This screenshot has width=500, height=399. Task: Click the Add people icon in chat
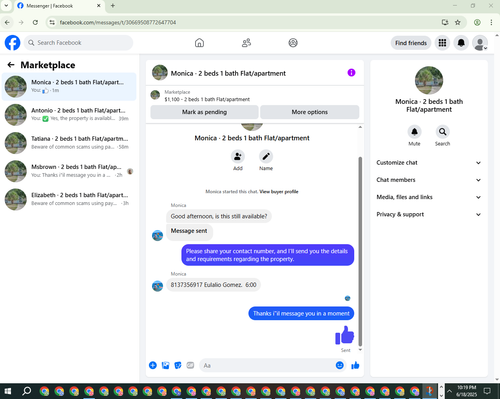click(238, 156)
